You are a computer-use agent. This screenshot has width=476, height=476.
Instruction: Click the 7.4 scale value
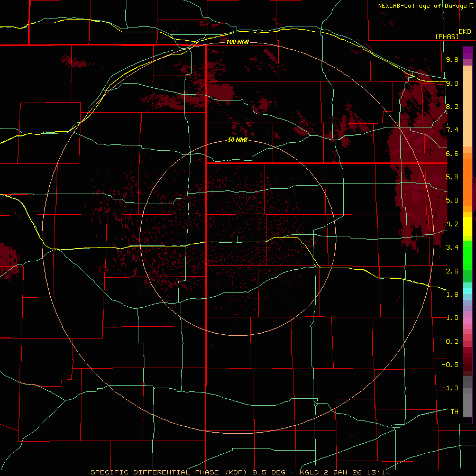click(x=452, y=130)
